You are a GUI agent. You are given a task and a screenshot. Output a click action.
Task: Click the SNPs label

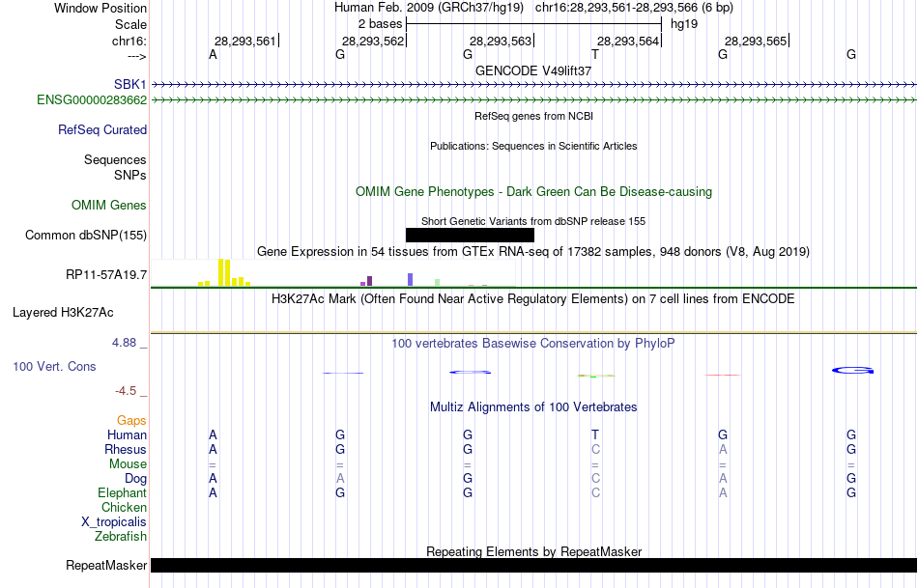pos(130,175)
